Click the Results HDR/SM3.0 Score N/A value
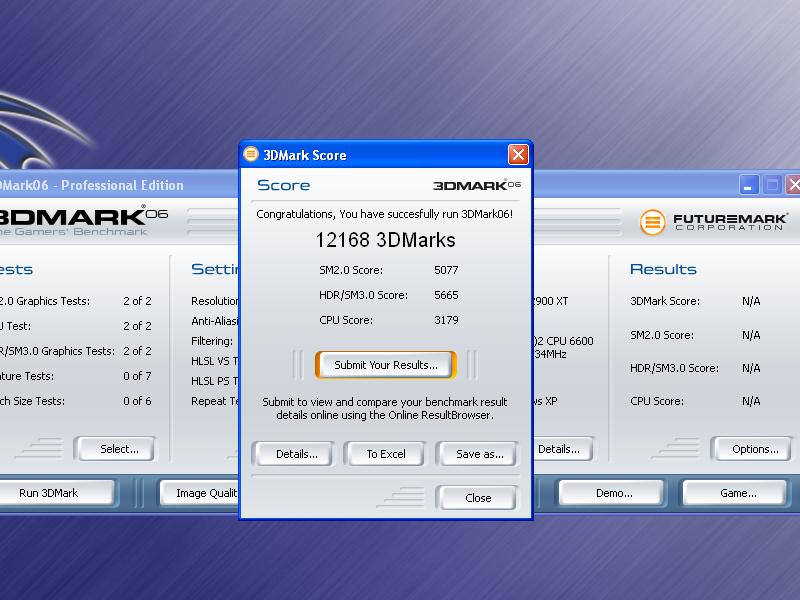 pos(751,368)
